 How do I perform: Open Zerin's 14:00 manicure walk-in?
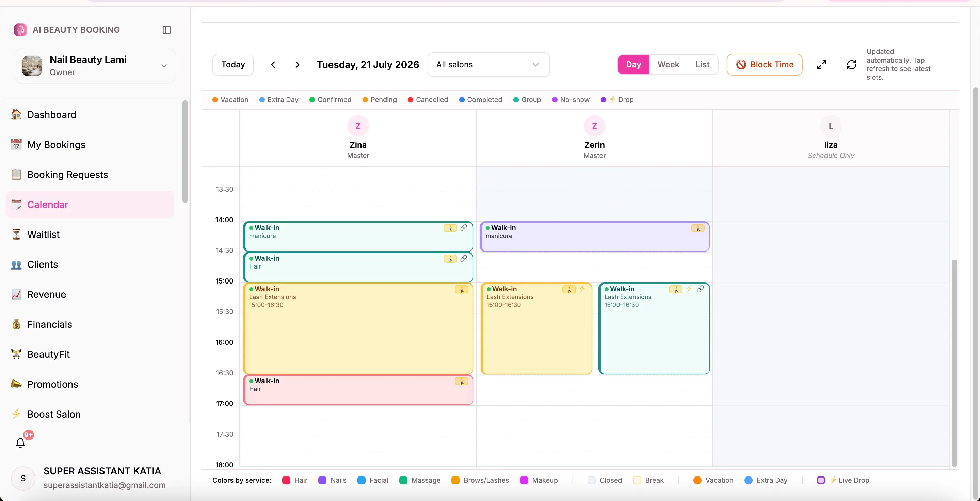coord(595,237)
